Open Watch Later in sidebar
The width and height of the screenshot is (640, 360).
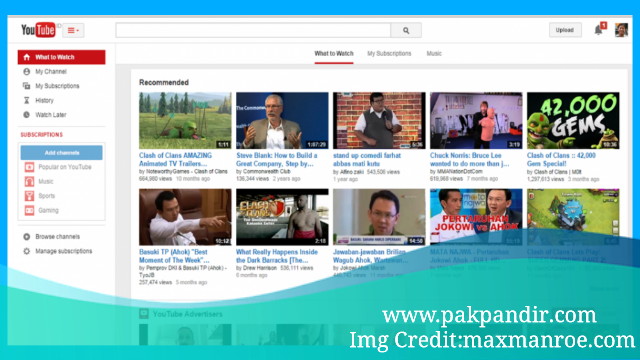(x=51, y=115)
